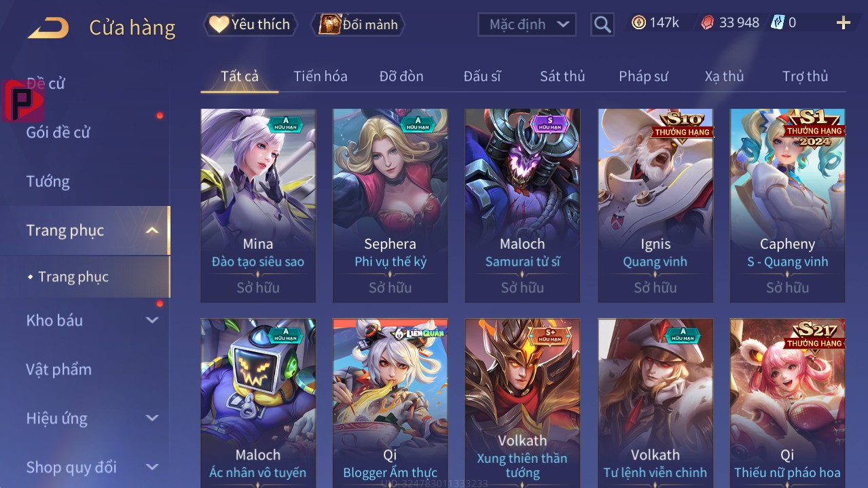868x488 pixels.
Task: Select the Pháp sư tab
Action: coord(643,76)
